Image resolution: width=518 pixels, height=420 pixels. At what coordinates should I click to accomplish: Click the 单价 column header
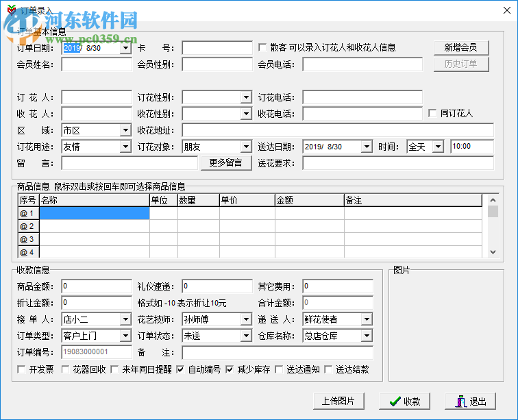247,200
